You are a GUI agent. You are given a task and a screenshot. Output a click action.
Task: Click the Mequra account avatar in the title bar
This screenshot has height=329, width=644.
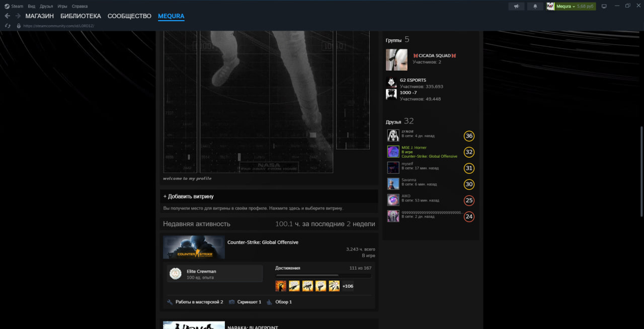point(551,6)
